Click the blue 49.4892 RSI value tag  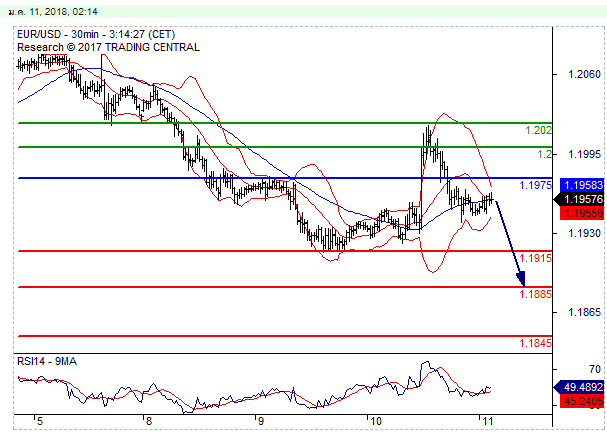[x=580, y=387]
